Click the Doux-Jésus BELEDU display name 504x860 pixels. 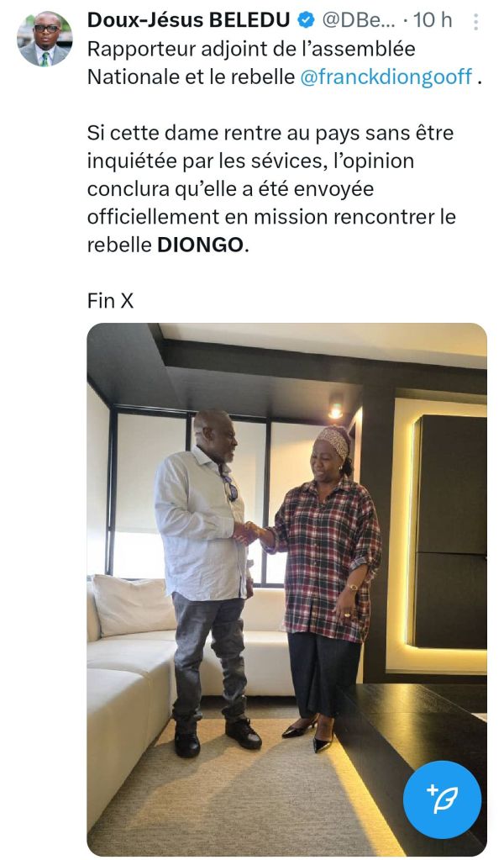point(188,20)
